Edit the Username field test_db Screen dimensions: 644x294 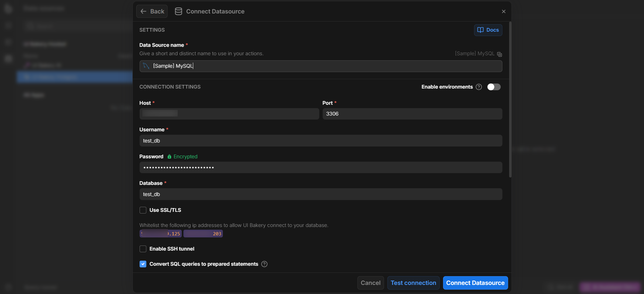[x=321, y=141]
